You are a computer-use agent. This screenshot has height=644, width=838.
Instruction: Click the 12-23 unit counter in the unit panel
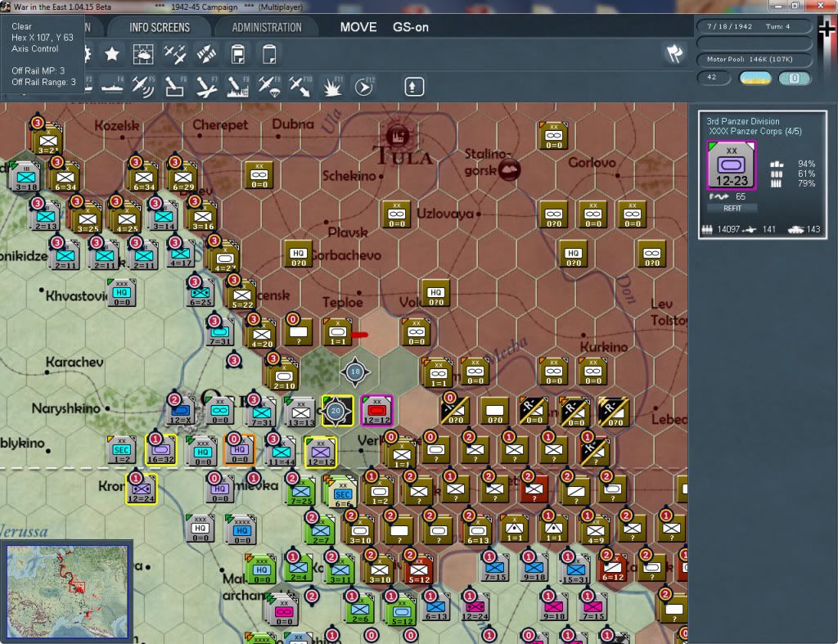point(732,165)
